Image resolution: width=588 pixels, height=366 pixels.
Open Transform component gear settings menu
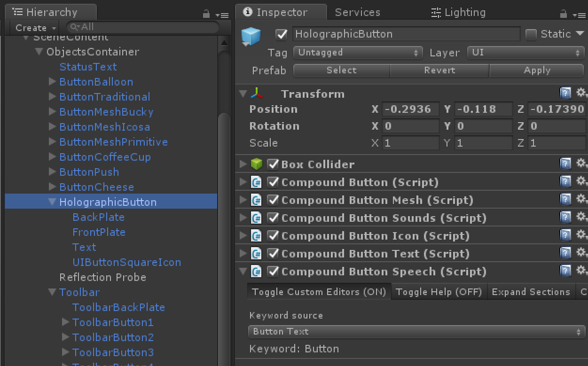(x=581, y=93)
